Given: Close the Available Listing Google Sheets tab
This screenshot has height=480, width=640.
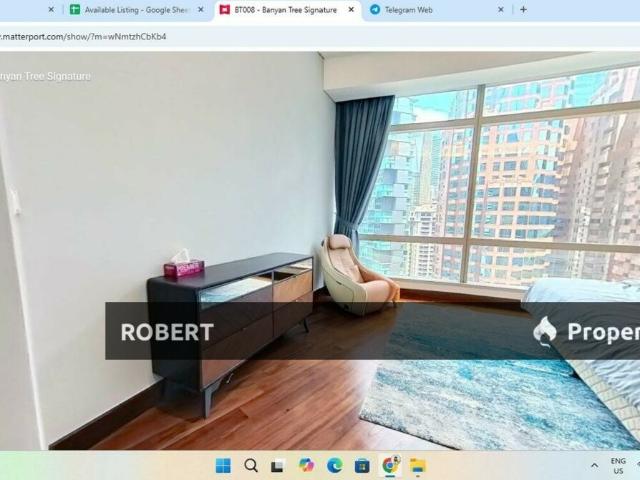Looking at the screenshot, I should click(x=200, y=10).
